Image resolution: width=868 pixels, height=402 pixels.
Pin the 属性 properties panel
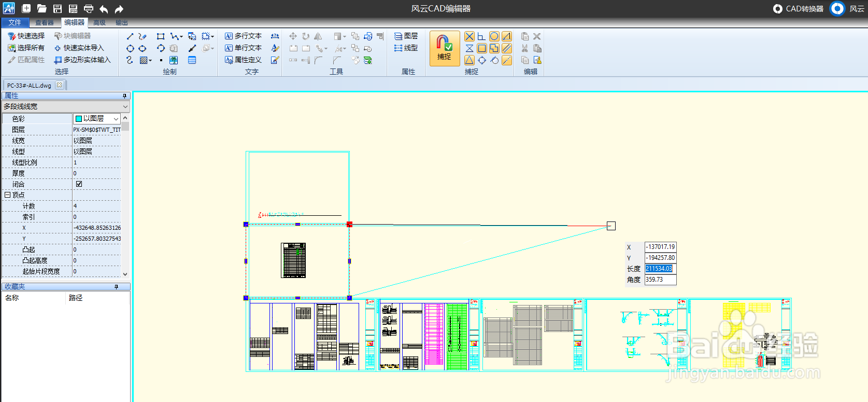(x=124, y=96)
